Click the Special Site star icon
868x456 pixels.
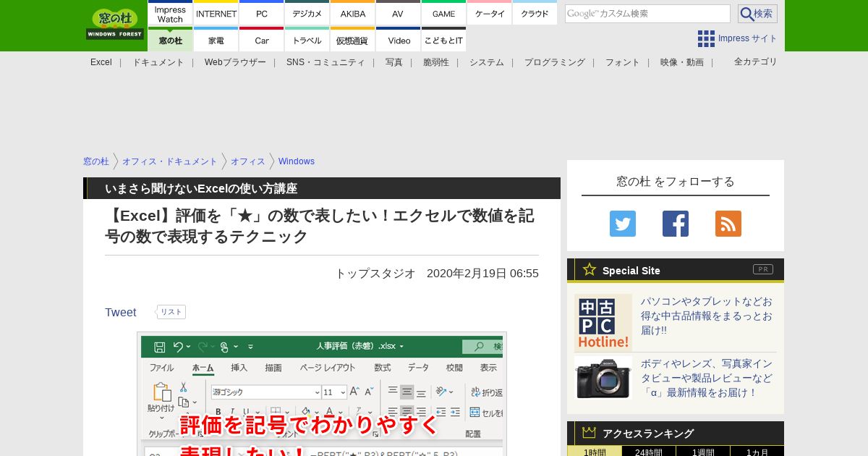[x=590, y=269]
